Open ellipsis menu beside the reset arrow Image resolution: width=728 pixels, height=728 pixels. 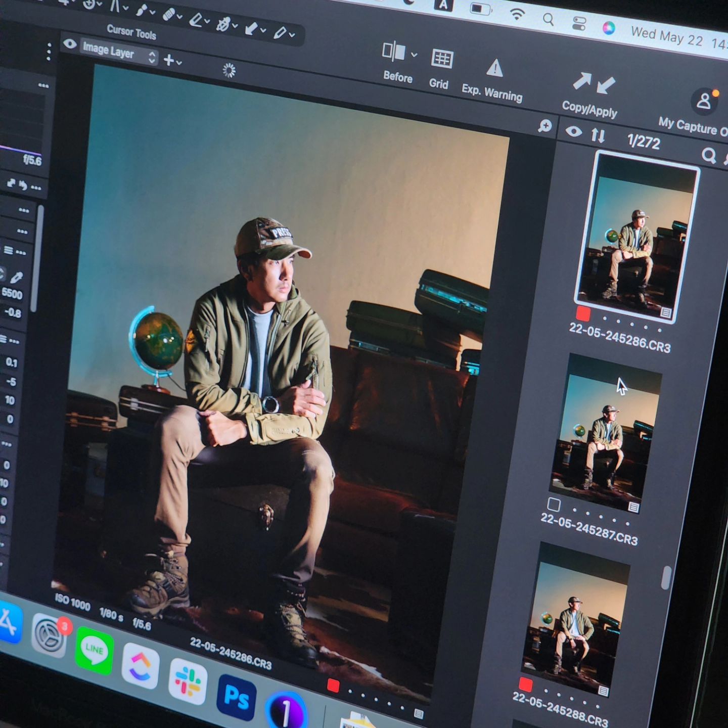click(36, 188)
